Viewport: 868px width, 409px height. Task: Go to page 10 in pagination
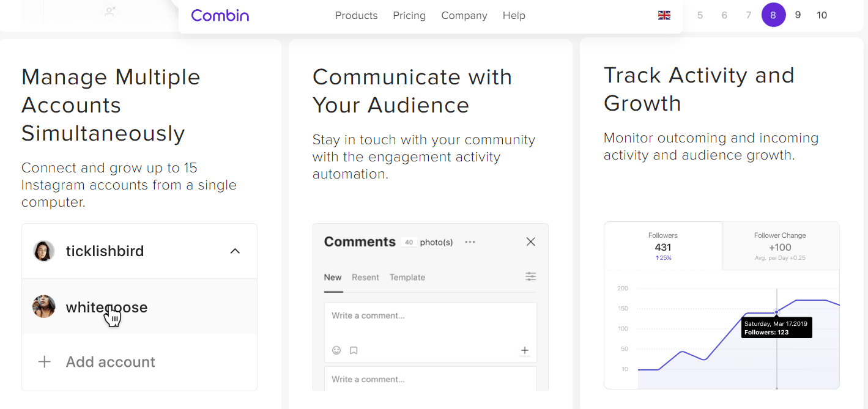click(x=822, y=15)
